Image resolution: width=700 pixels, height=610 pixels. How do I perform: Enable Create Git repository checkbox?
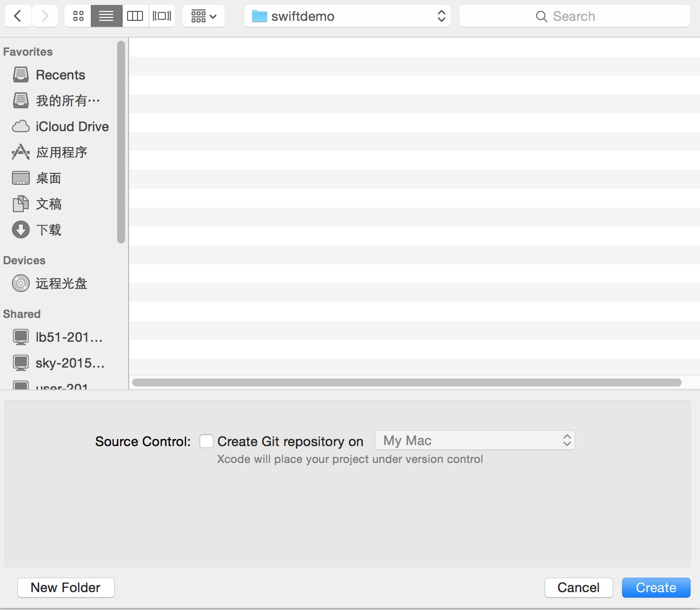point(207,441)
